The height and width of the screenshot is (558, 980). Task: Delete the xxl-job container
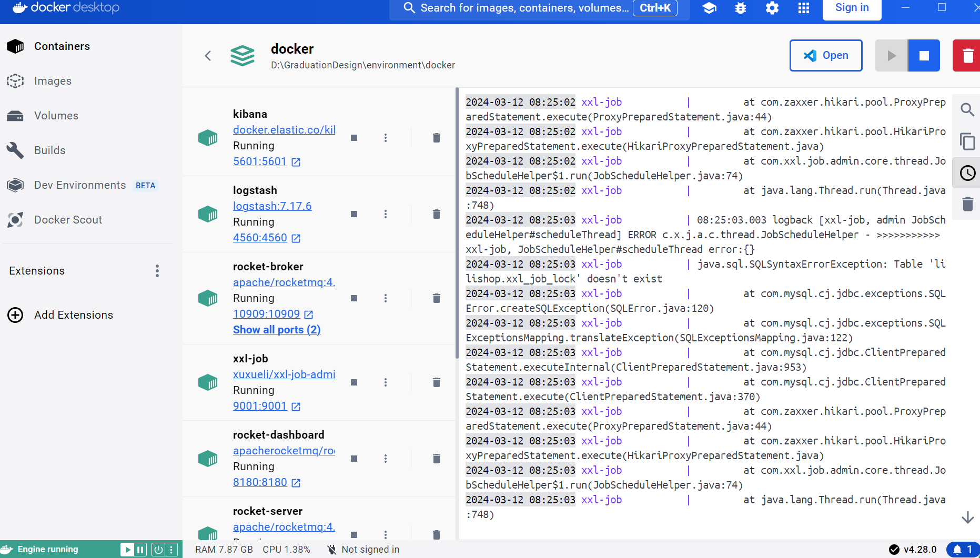point(436,382)
